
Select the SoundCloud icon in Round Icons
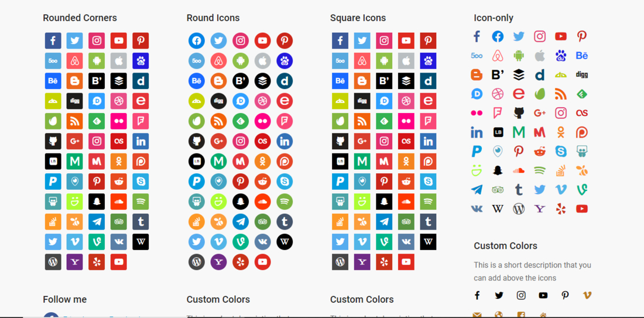262,201
